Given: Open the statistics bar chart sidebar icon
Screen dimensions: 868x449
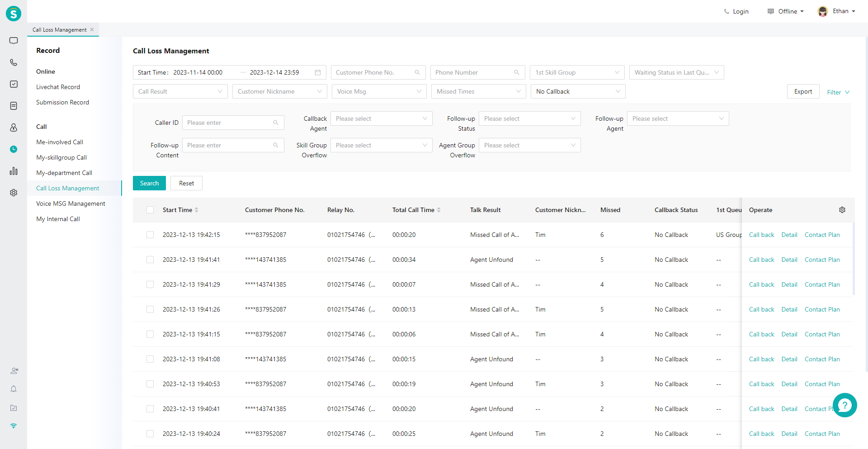Looking at the screenshot, I should 14,171.
